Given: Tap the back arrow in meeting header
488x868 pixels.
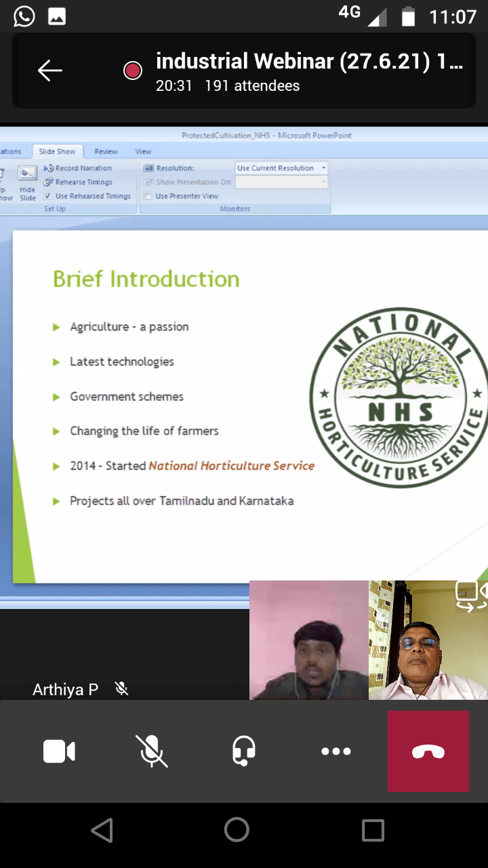Looking at the screenshot, I should (x=50, y=71).
